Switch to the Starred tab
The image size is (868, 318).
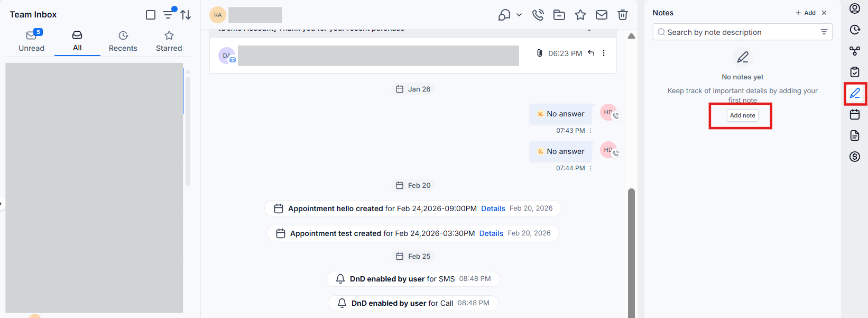(x=169, y=41)
